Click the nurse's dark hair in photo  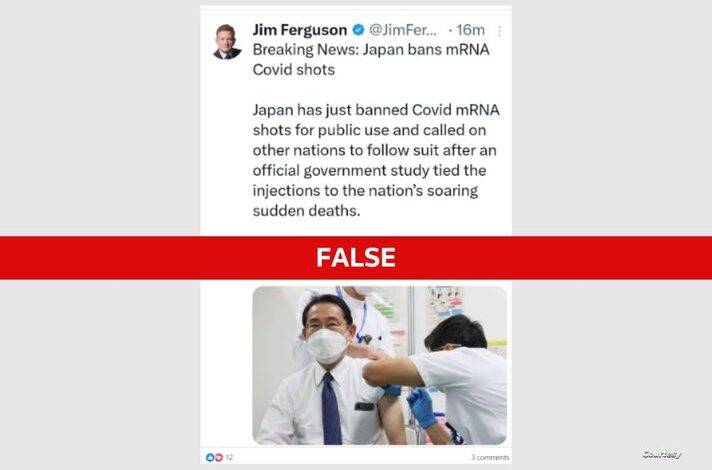coord(452,332)
